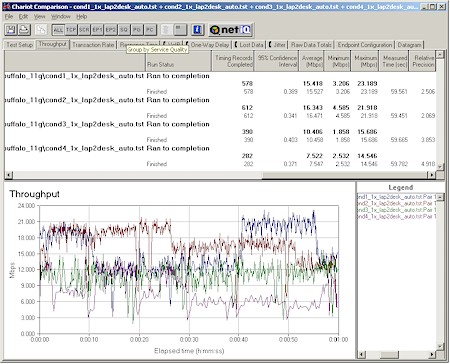
Task: Click the Run Status column header
Action: pos(178,61)
